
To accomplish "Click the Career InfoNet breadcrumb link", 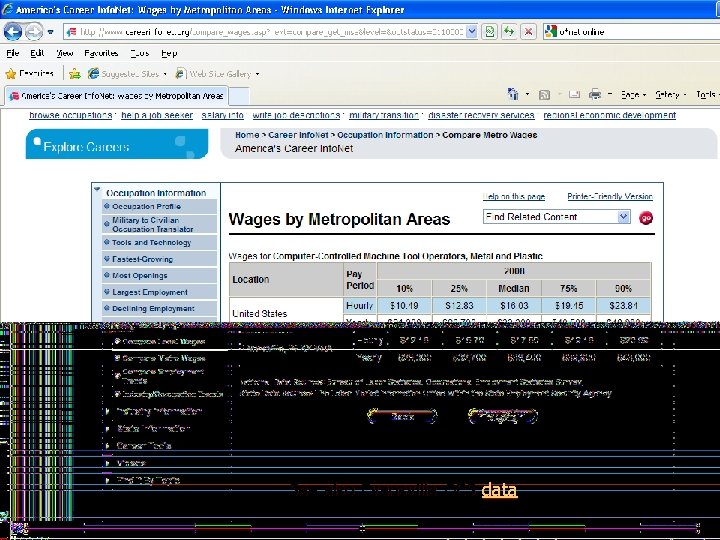I will tap(298, 135).
